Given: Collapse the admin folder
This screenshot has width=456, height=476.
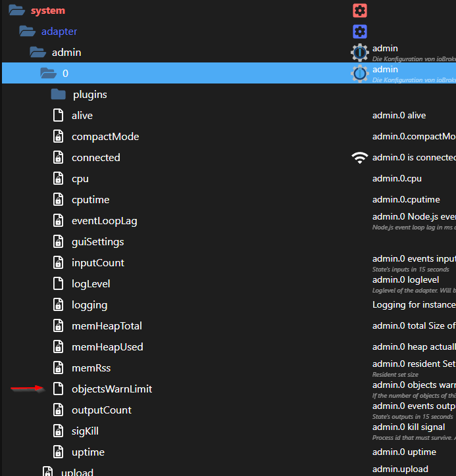Looking at the screenshot, I should point(38,53).
